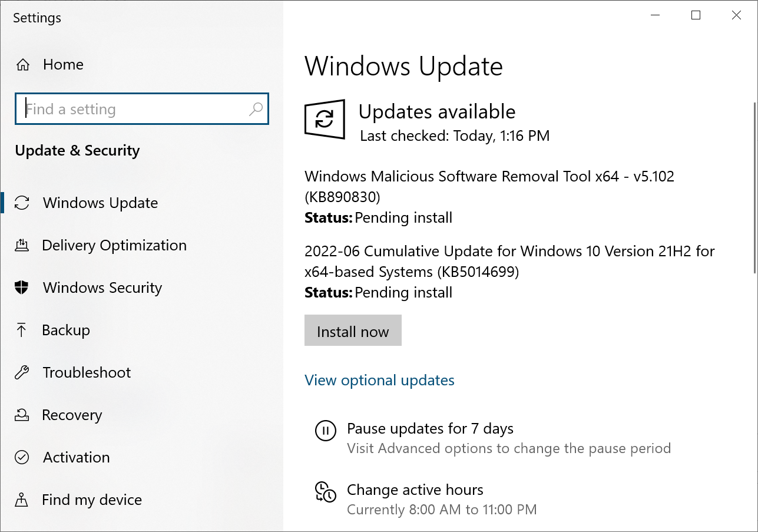Screen dimensions: 758x532
Task: Click the Backup upward arrow icon
Action: pyautogui.click(x=22, y=330)
